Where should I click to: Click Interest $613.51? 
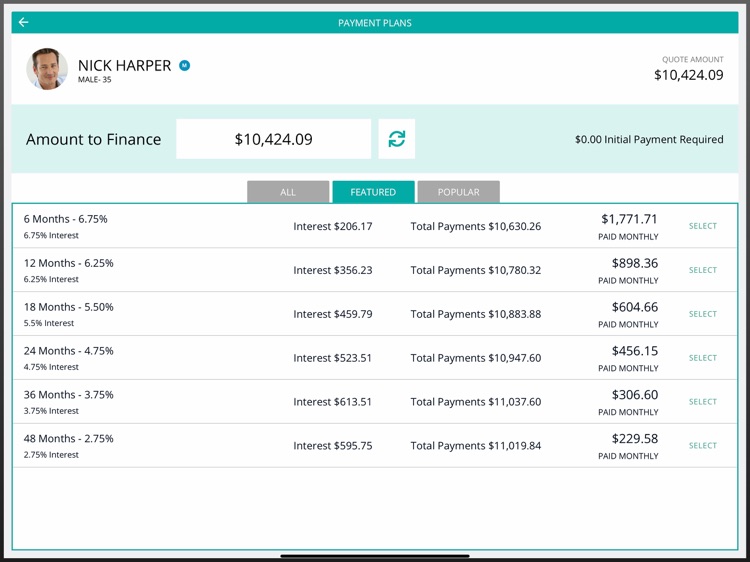tap(332, 402)
